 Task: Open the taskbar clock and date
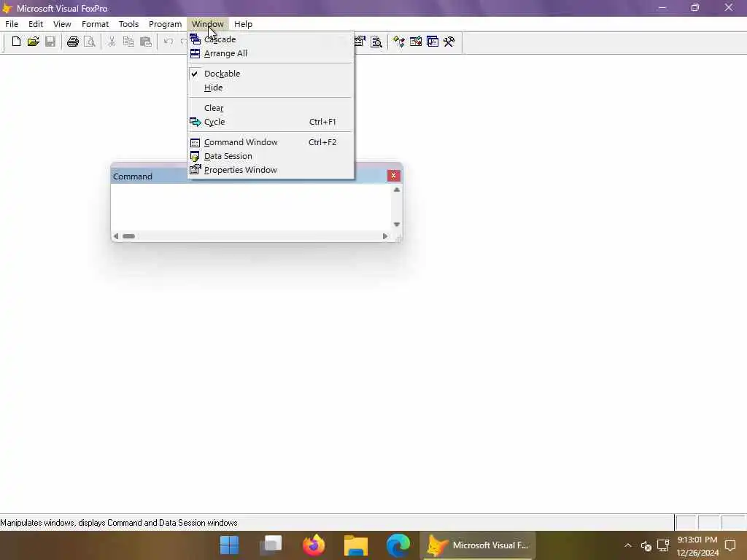click(x=697, y=546)
